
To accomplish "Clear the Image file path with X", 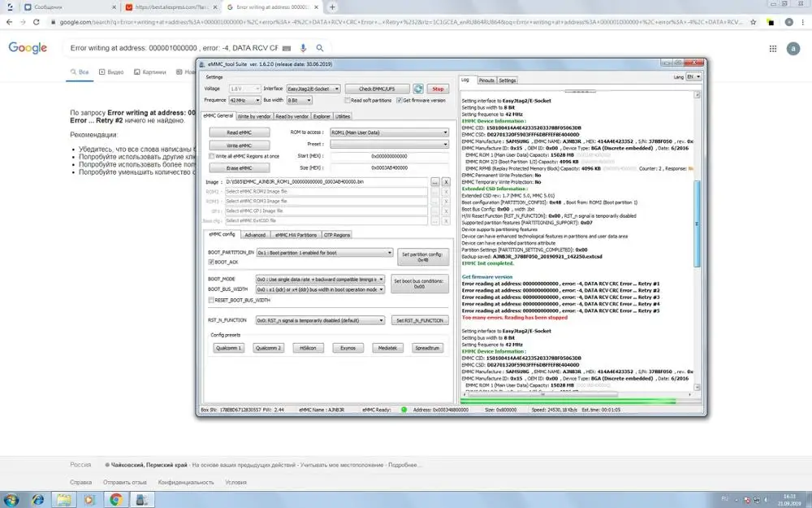I will [x=446, y=182].
